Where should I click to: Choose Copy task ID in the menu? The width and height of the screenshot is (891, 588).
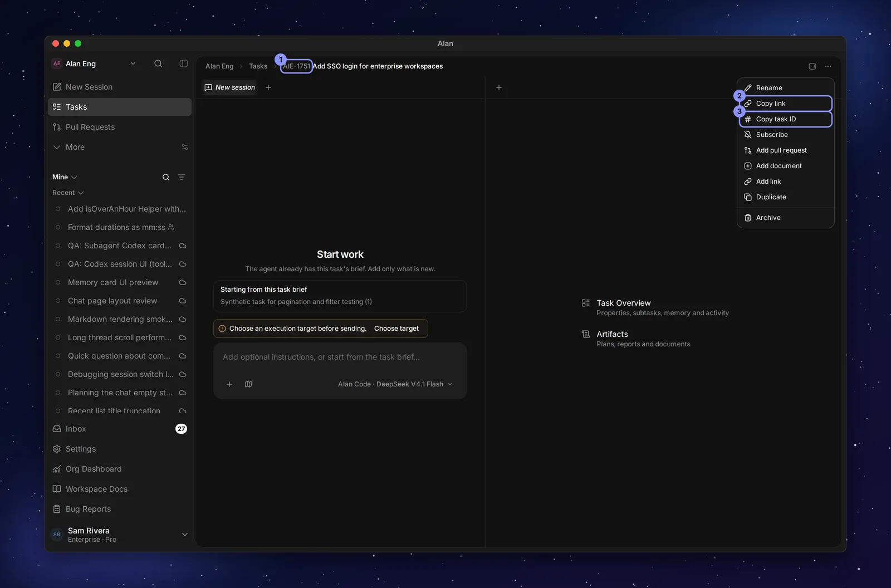click(x=785, y=119)
